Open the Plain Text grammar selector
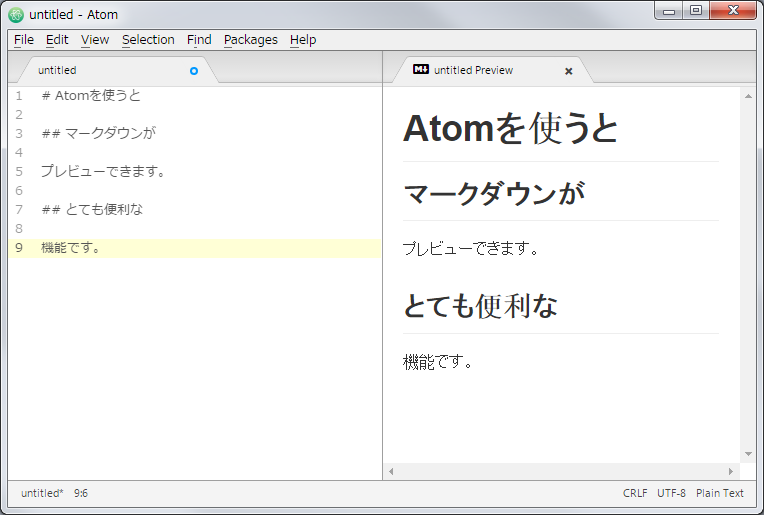 pos(720,493)
